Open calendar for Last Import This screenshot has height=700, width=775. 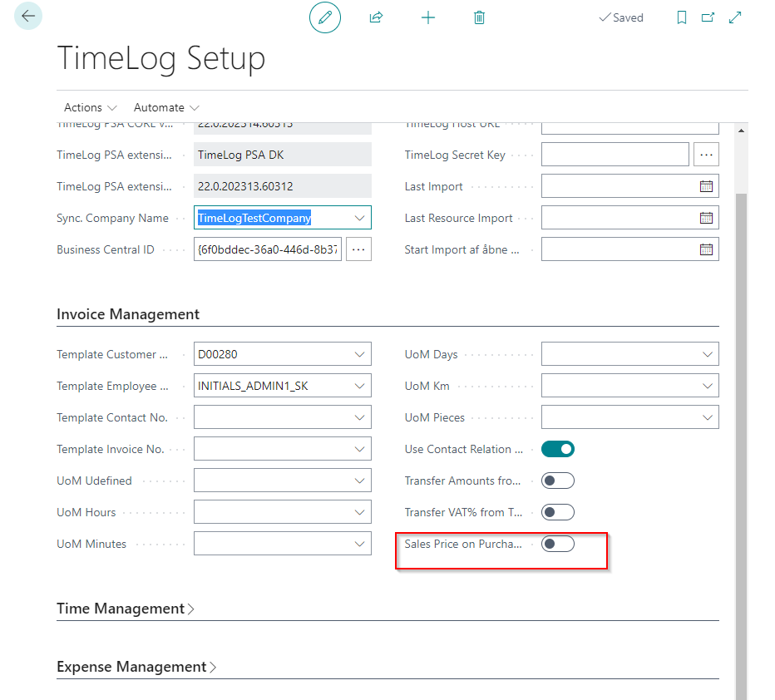point(706,186)
